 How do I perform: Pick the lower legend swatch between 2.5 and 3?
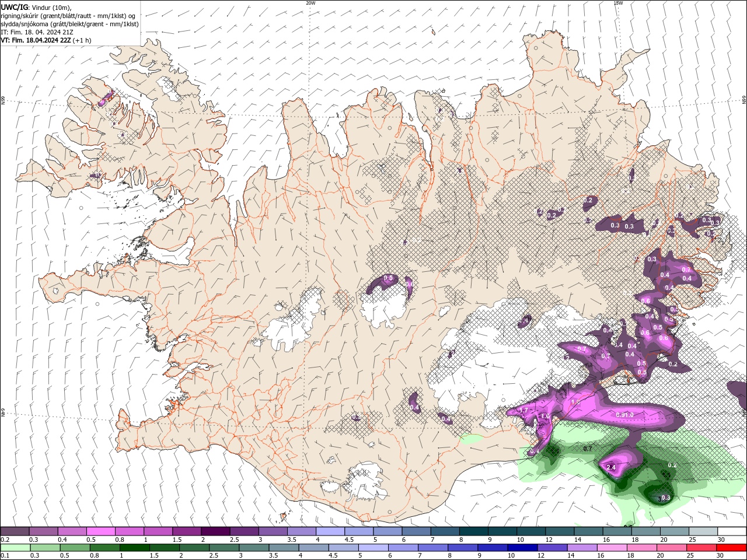[x=224, y=548]
